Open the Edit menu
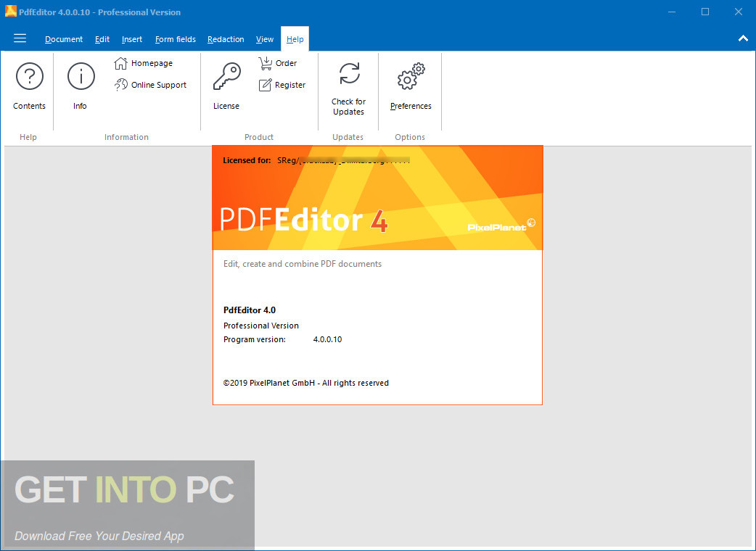Viewport: 756px width, 551px height. [x=102, y=39]
